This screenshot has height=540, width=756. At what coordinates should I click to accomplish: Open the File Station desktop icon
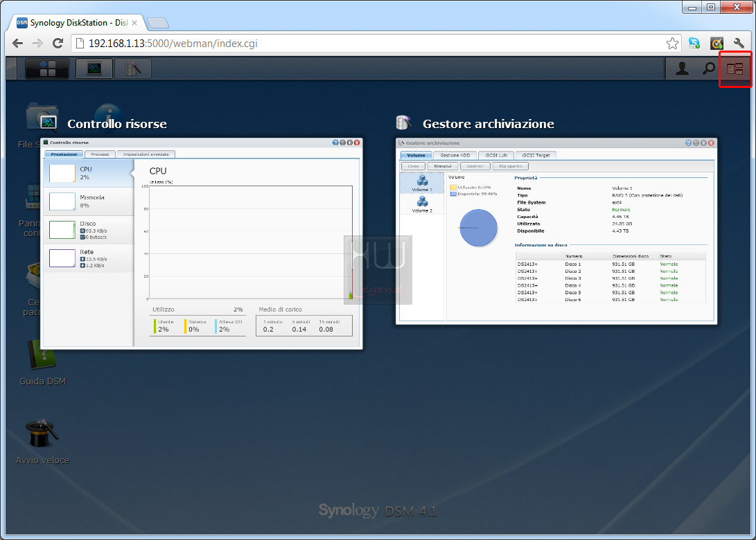[42, 118]
